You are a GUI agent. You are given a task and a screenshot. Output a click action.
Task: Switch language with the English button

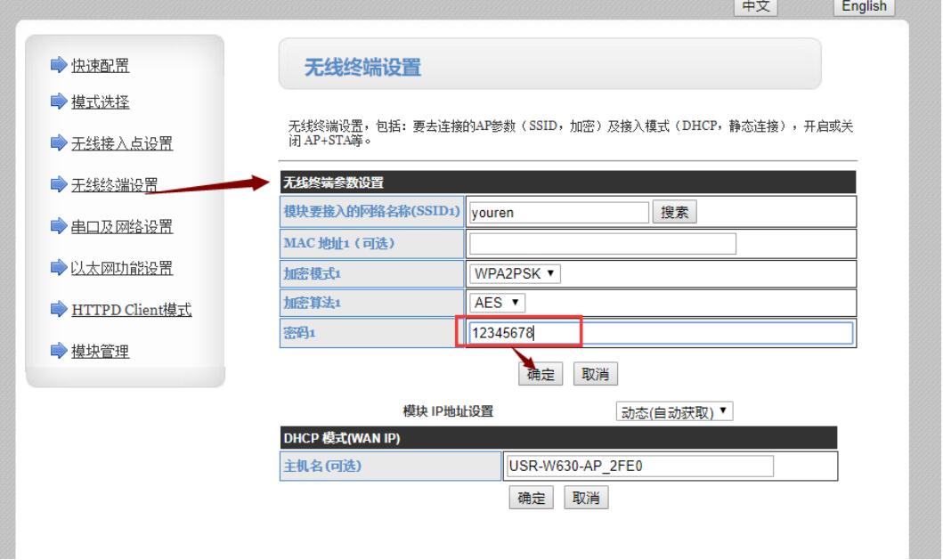(x=864, y=7)
